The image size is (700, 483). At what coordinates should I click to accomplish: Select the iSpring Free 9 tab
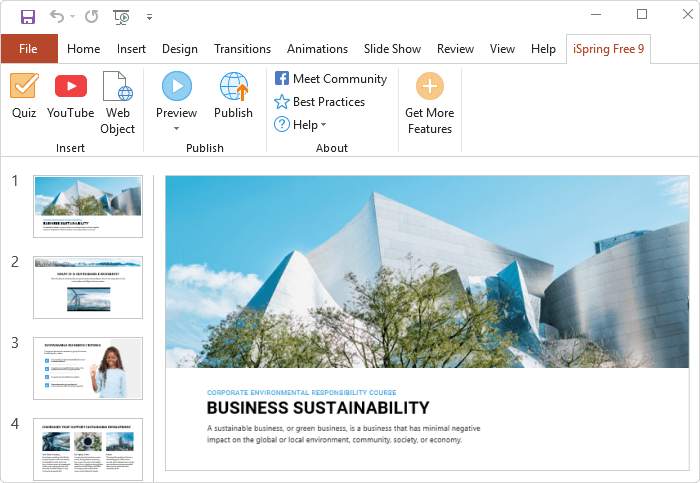[x=608, y=49]
